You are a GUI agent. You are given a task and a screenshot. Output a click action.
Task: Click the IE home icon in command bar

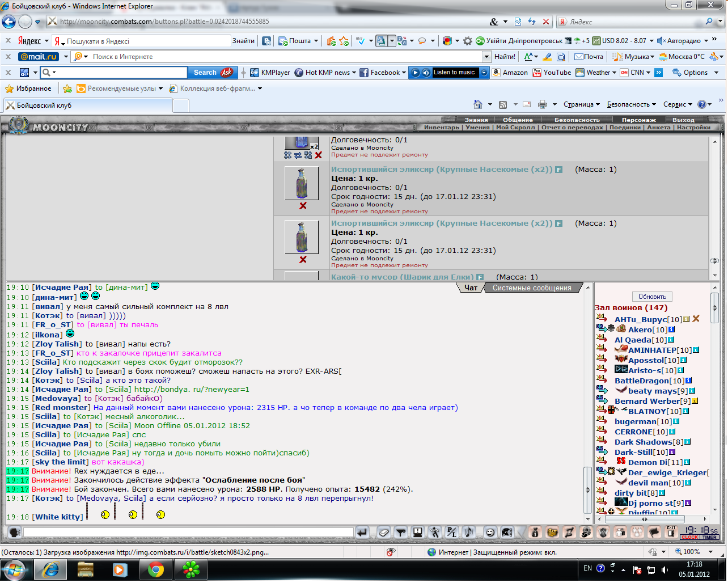(478, 104)
